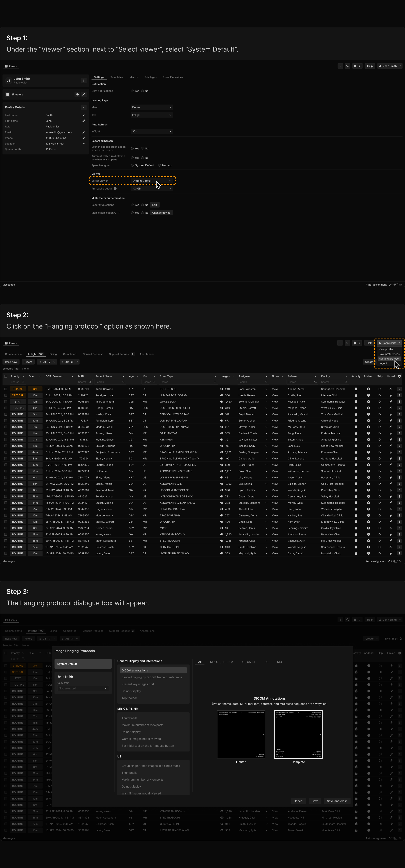Choose the Limited DICOM annotations thumbnail
The image size is (405, 868).
(241, 734)
